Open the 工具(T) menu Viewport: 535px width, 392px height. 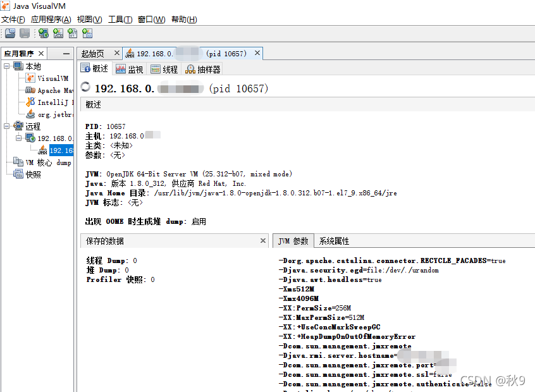point(120,20)
